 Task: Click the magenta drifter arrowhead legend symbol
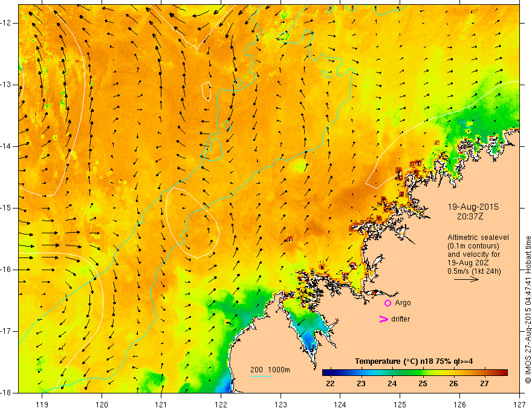[383, 319]
